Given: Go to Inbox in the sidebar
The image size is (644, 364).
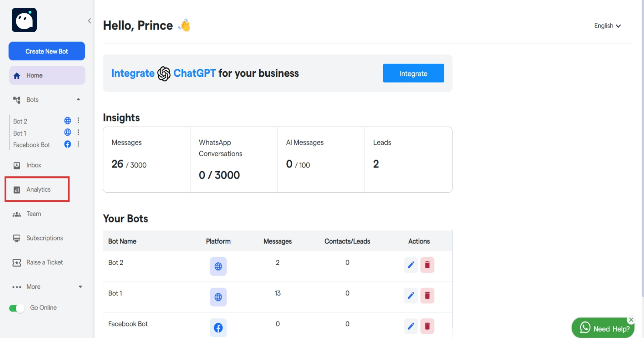Looking at the screenshot, I should point(34,165).
